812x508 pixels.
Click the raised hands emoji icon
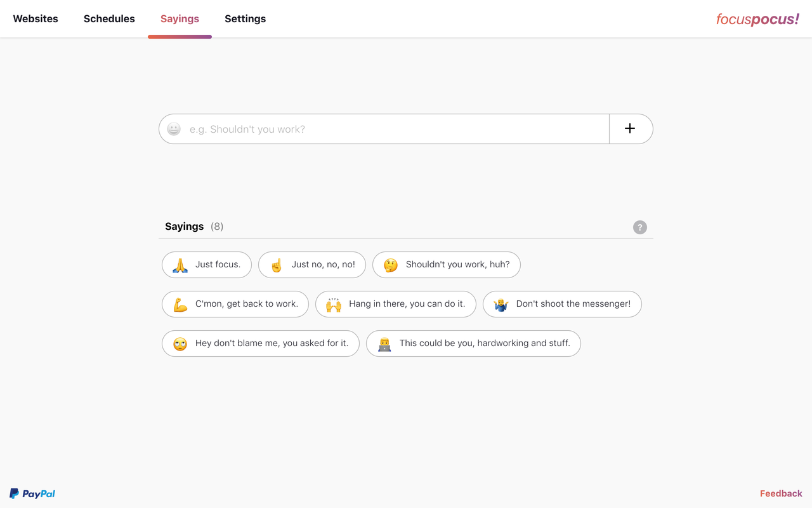334,304
